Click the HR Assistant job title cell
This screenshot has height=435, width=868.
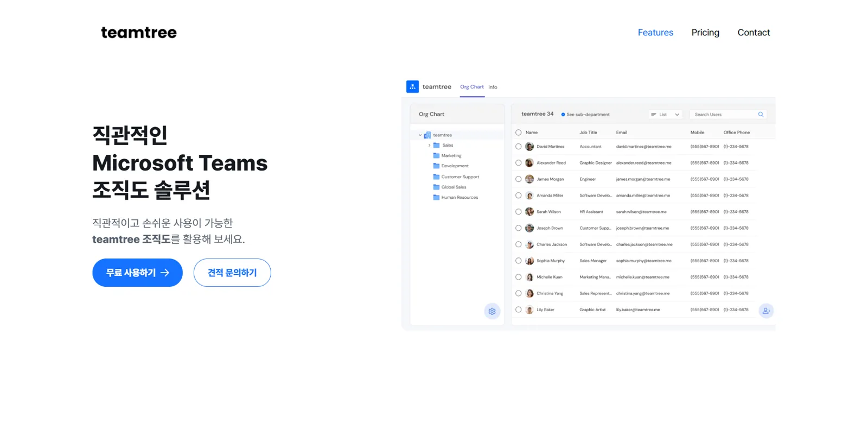(x=591, y=212)
